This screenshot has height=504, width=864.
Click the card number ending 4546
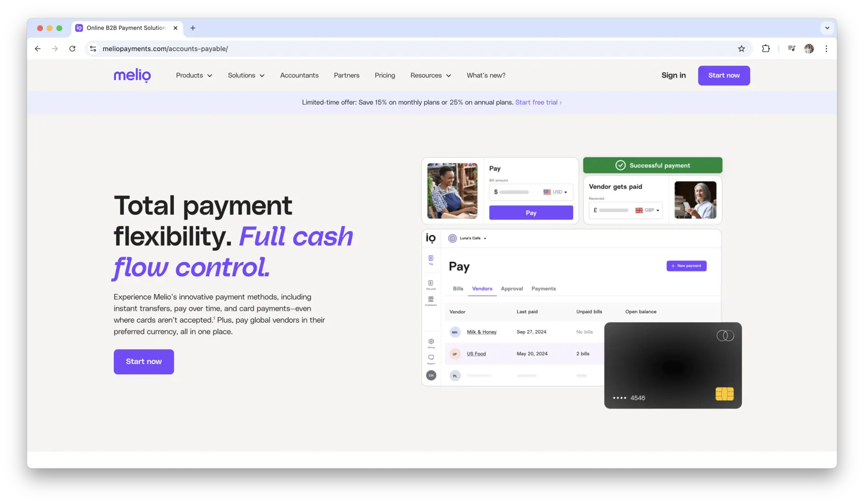[x=629, y=398]
